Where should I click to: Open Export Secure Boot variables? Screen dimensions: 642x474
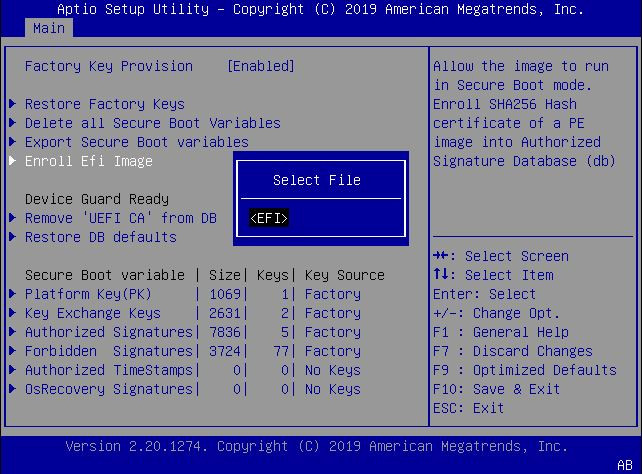tap(137, 142)
